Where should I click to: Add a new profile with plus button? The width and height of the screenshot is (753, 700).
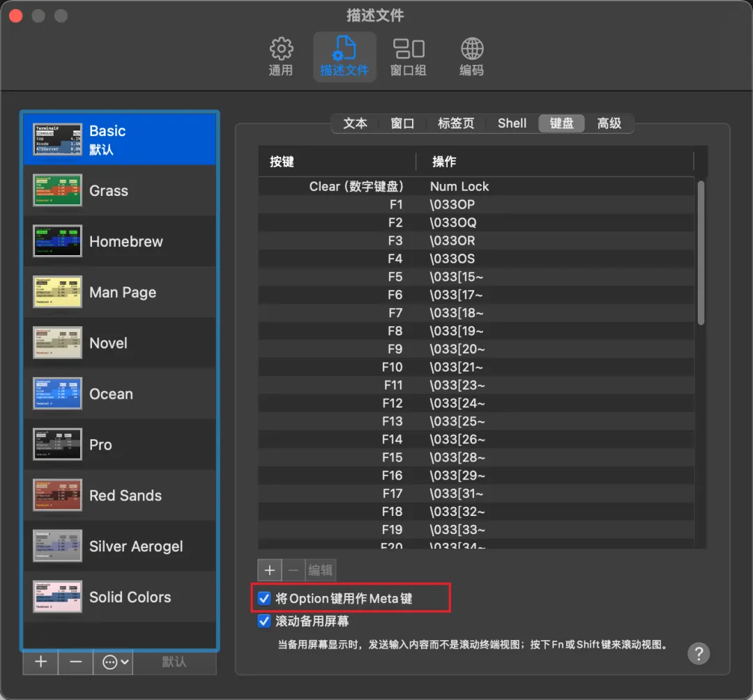[x=41, y=662]
